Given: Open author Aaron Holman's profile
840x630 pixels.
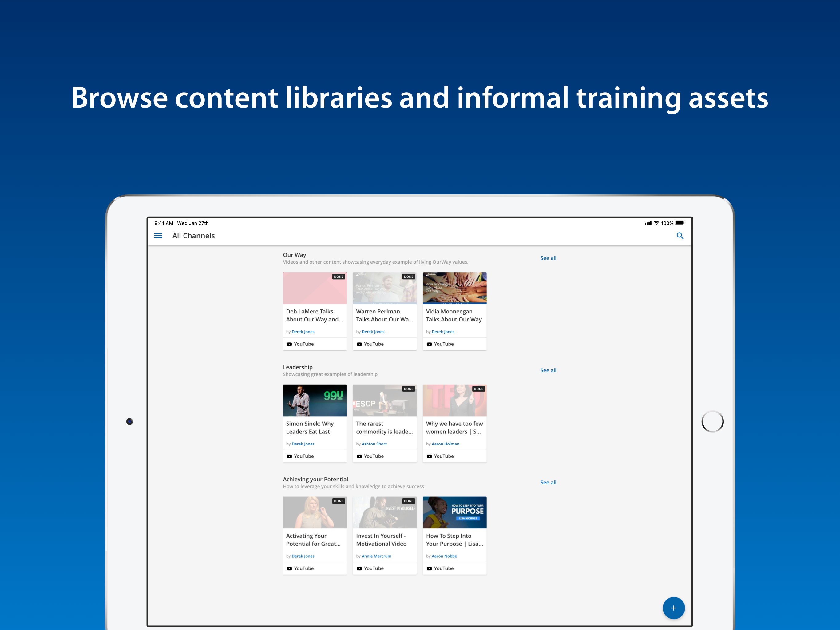Looking at the screenshot, I should (x=445, y=444).
